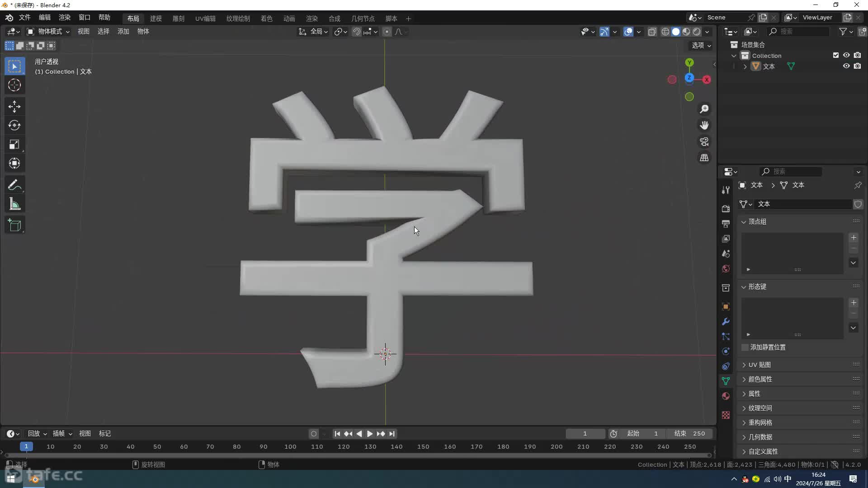Open the Render properties tab
This screenshot has width=868, height=488.
tap(726, 208)
